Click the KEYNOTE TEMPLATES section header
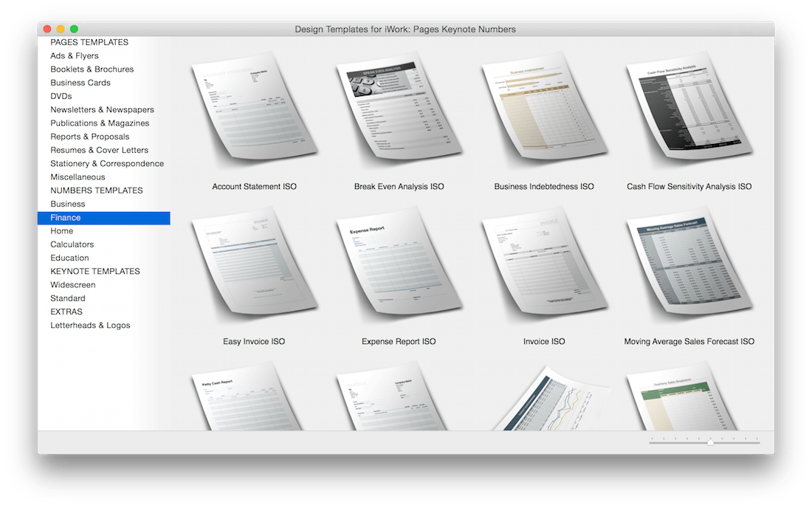The width and height of the screenshot is (812, 508). tap(94, 271)
